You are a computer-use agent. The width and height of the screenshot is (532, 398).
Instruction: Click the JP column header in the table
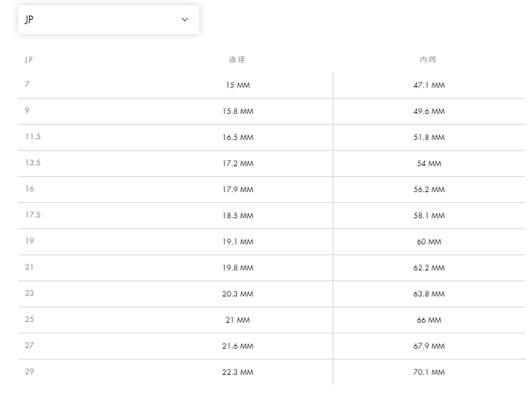[x=29, y=59]
